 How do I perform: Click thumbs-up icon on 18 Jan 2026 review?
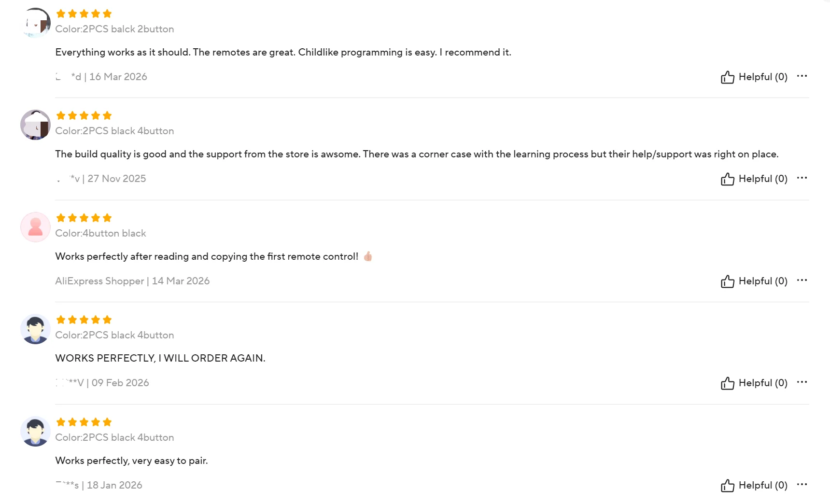[x=727, y=486]
